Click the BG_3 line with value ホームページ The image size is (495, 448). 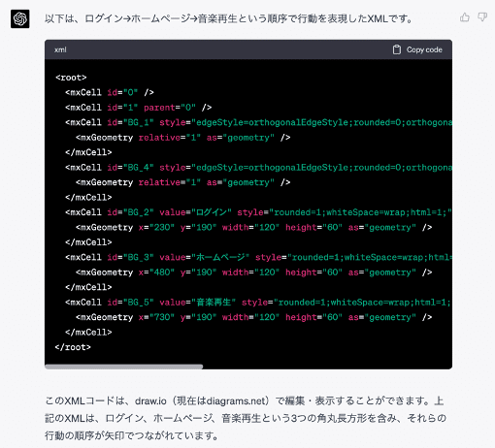click(x=258, y=257)
